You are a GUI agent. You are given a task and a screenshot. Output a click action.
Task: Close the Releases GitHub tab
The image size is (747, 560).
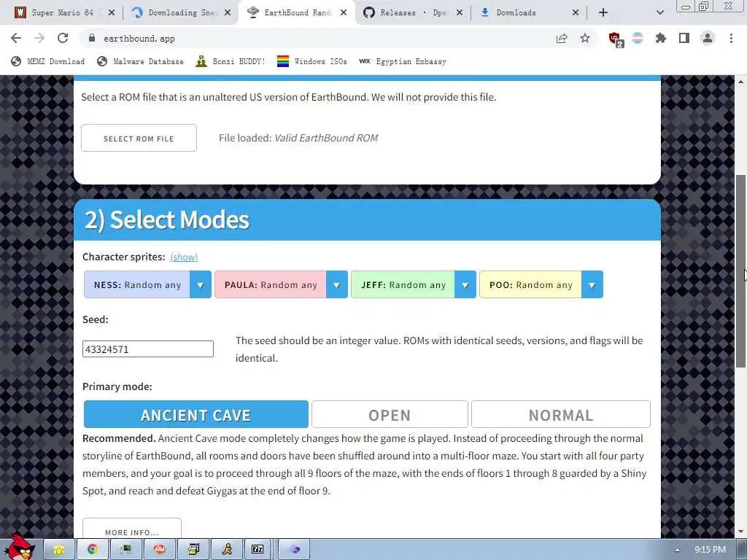click(460, 12)
